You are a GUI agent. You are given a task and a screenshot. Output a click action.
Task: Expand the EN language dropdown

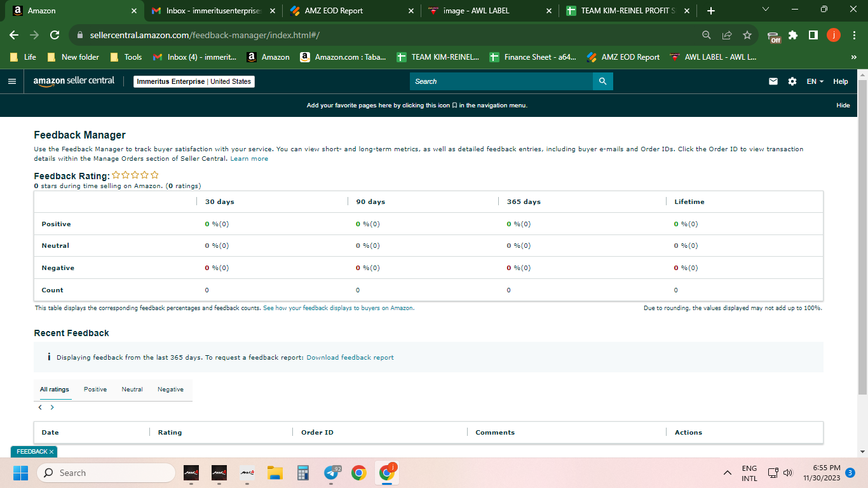point(815,81)
